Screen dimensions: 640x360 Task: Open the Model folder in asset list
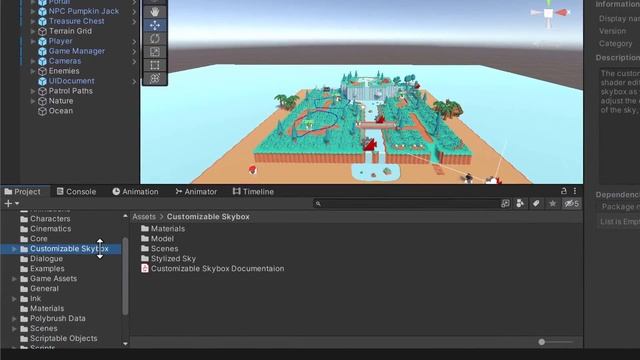pos(162,239)
